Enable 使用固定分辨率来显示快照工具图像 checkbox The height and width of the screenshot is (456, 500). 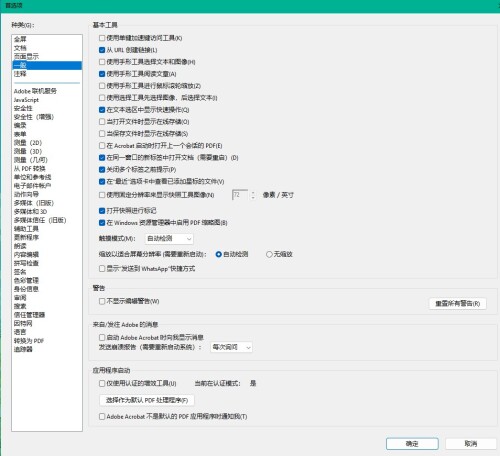coord(102,195)
